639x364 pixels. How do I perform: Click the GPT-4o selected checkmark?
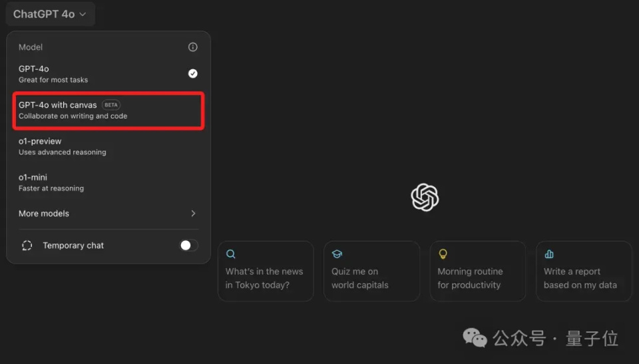[x=193, y=74]
